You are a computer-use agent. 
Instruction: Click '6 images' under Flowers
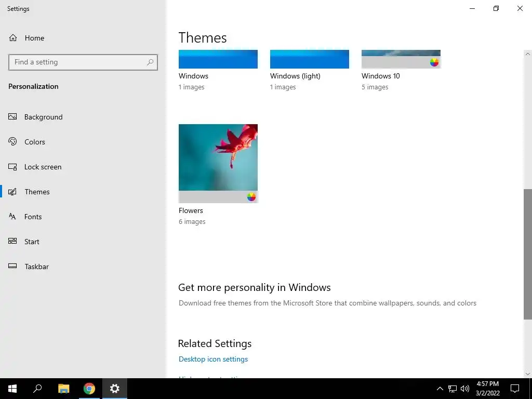[x=192, y=221]
